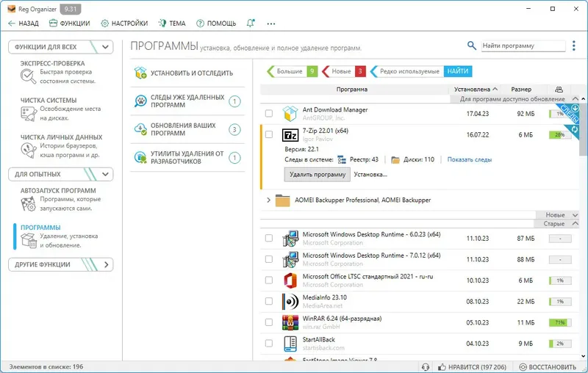Collapse the available updates group
This screenshot has width=588, height=373.
pos(575,98)
